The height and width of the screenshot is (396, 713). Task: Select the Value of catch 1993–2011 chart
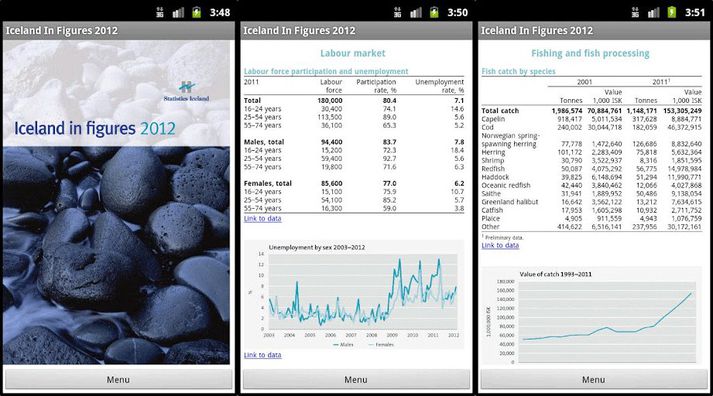(591, 316)
